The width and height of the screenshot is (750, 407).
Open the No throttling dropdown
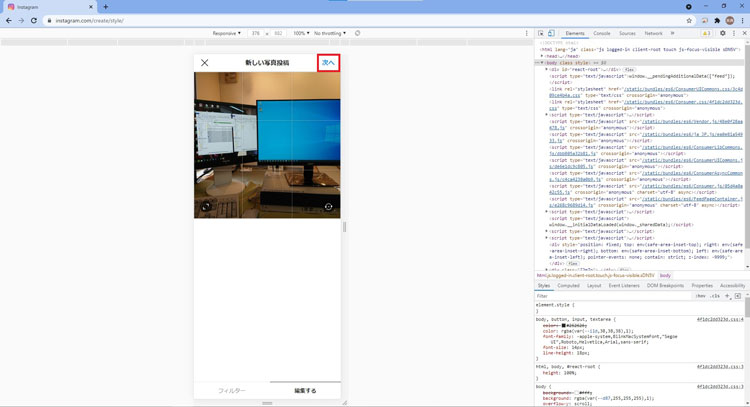coord(330,33)
